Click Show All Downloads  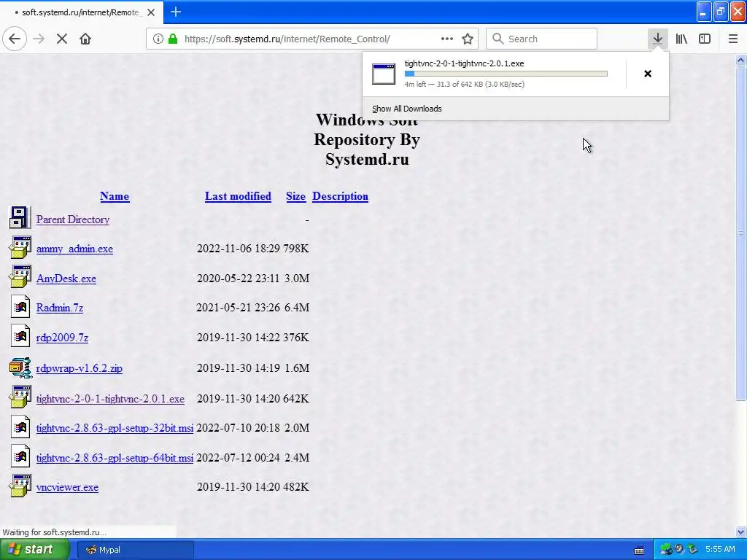pos(407,109)
